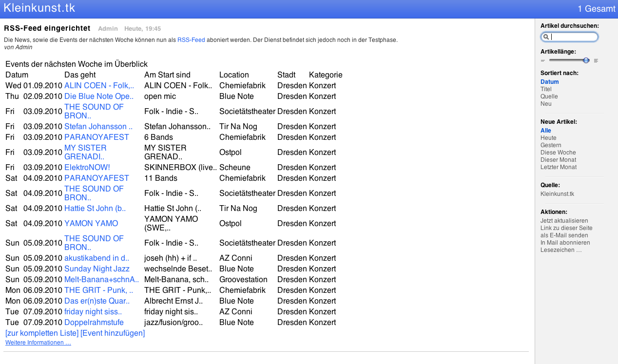
Task: Click 'jazz/fusion/groo..' cell
Action: (174, 322)
